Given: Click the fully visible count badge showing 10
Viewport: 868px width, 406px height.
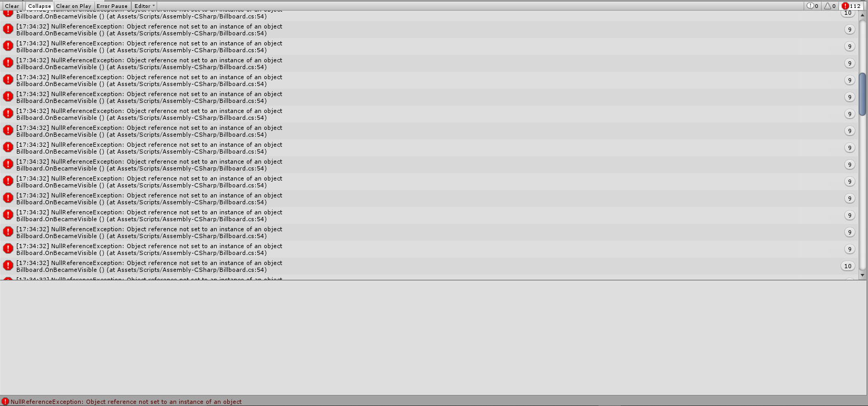Looking at the screenshot, I should coord(848,266).
